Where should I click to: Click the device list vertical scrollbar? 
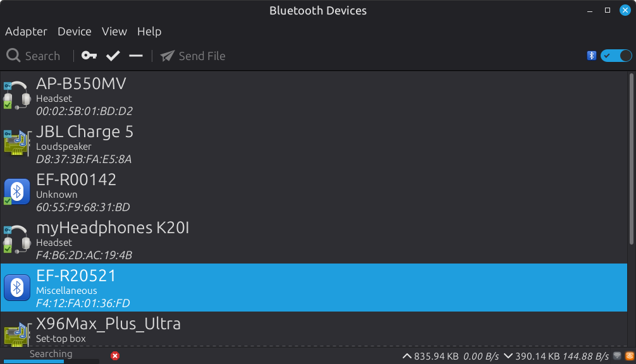pyautogui.click(x=632, y=158)
